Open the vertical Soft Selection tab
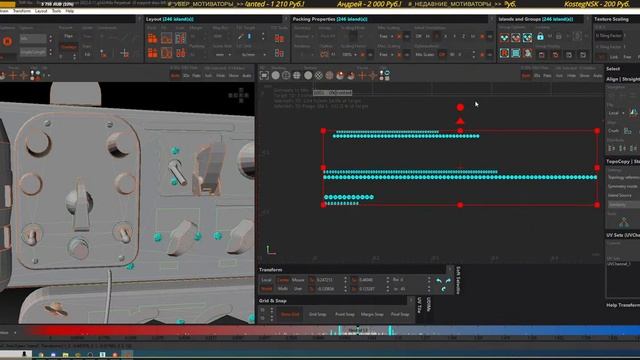This screenshot has height=360, width=640. 458,280
